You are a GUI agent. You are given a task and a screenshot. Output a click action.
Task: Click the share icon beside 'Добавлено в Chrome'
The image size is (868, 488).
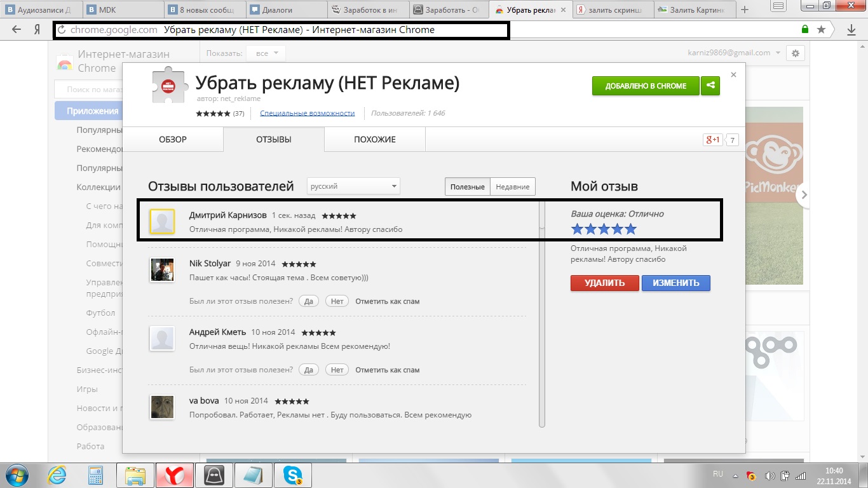[x=710, y=86]
